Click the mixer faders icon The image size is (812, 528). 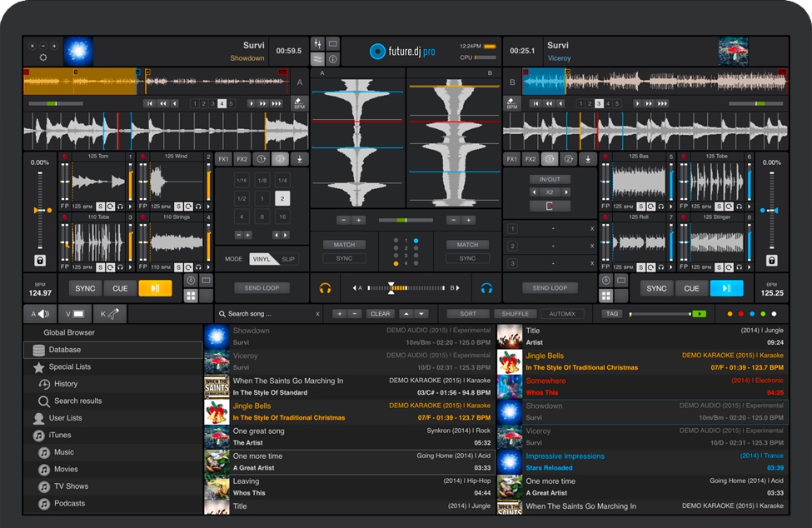click(x=317, y=43)
